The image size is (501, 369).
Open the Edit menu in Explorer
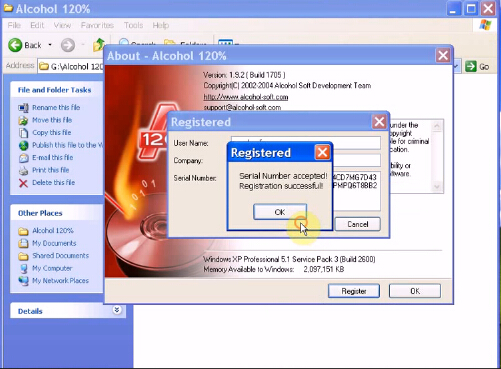coord(37,25)
